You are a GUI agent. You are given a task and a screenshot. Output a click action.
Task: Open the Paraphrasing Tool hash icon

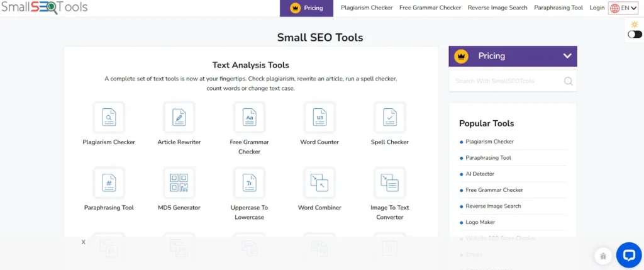(109, 183)
